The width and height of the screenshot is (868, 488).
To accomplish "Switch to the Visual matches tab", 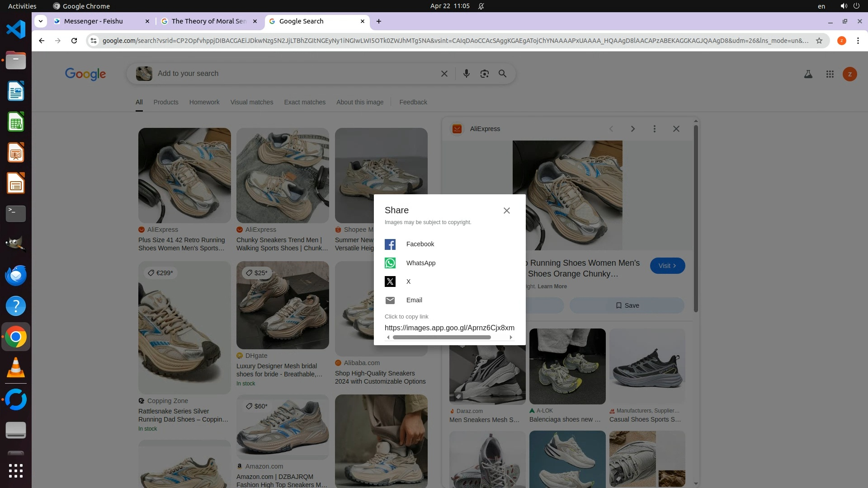I will (251, 102).
